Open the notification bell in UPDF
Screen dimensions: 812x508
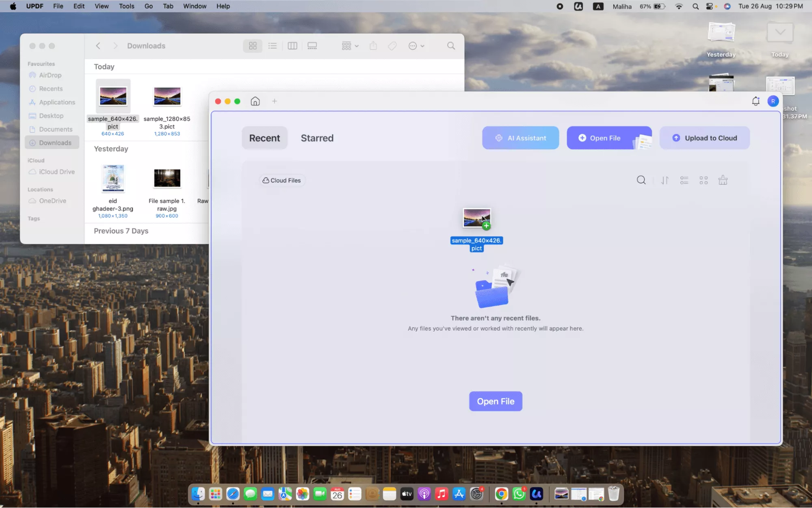(x=756, y=101)
